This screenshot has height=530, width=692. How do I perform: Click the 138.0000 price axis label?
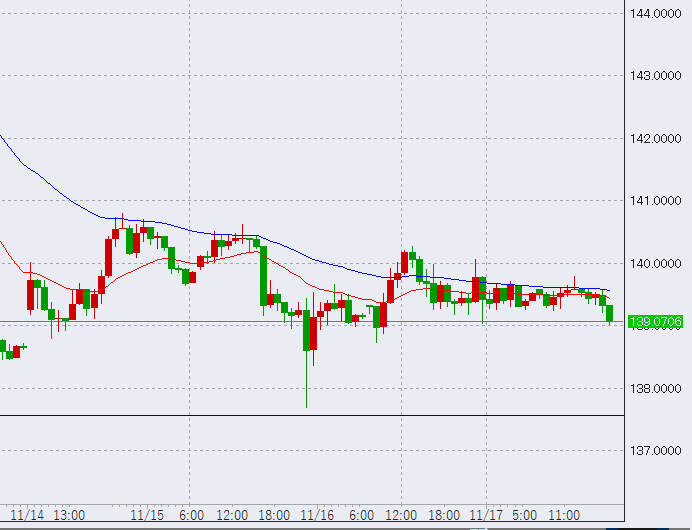pyautogui.click(x=657, y=389)
